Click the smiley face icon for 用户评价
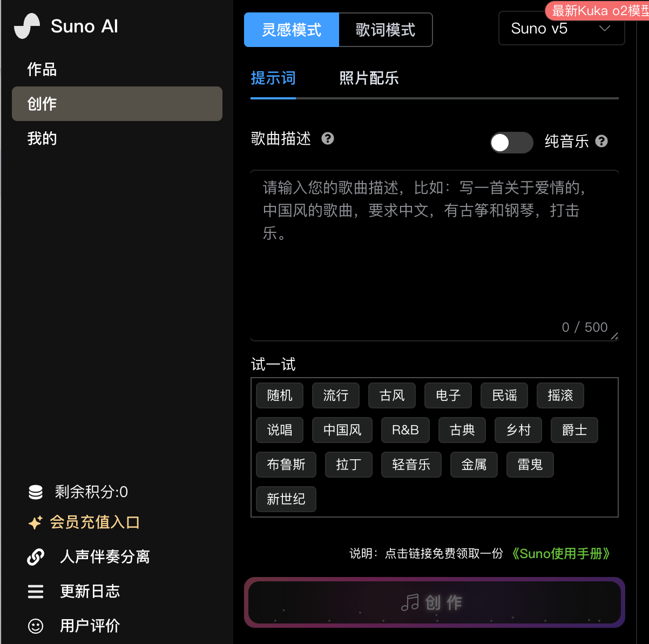Image resolution: width=649 pixels, height=644 pixels. click(36, 626)
